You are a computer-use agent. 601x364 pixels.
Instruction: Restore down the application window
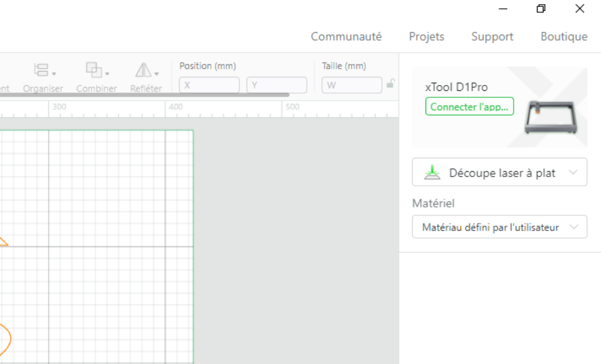[x=541, y=9]
